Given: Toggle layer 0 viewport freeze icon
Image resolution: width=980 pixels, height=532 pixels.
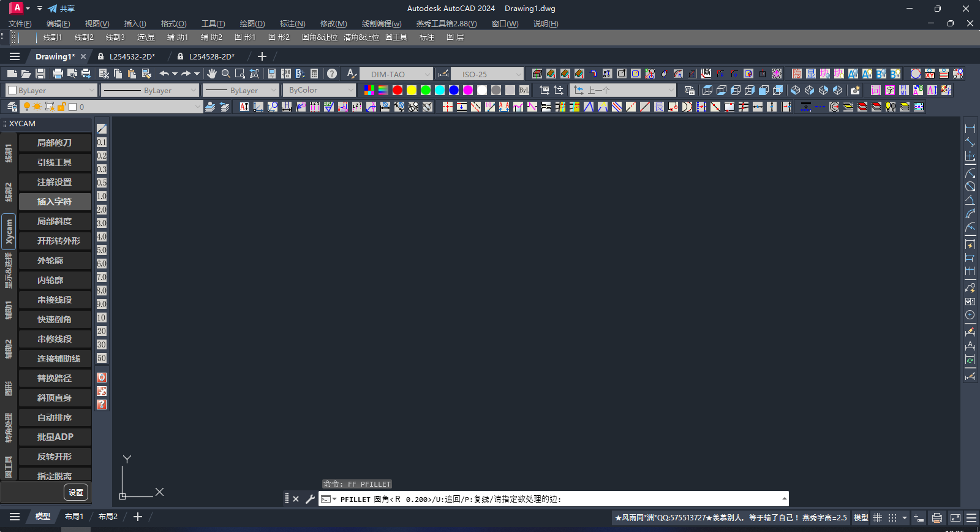Looking at the screenshot, I should click(50, 107).
